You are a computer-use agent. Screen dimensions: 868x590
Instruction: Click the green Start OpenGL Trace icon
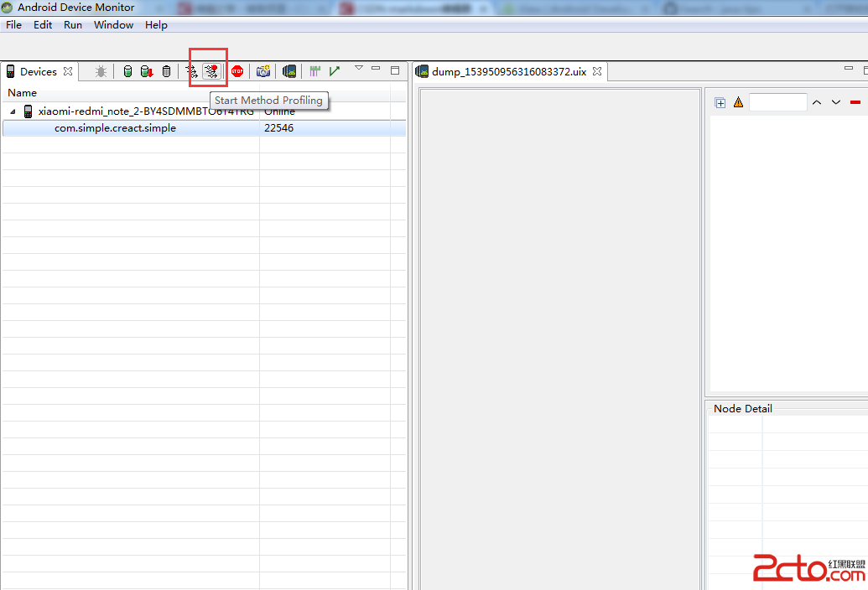tap(335, 70)
